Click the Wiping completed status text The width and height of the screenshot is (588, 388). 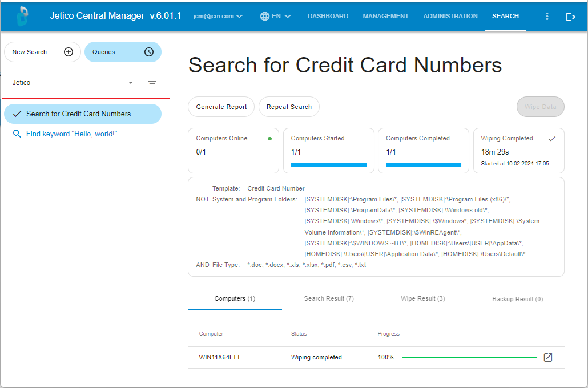click(x=316, y=357)
